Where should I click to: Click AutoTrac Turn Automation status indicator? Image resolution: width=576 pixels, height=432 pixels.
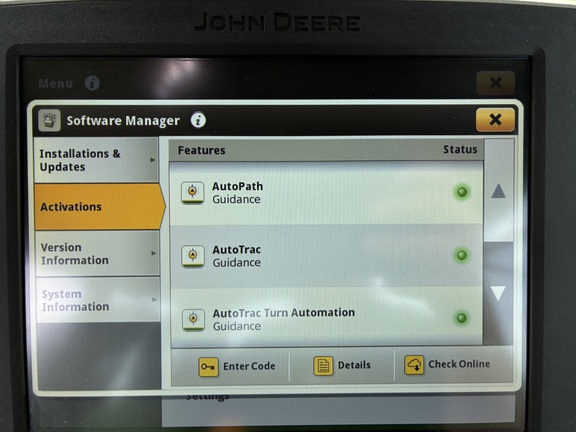461,318
